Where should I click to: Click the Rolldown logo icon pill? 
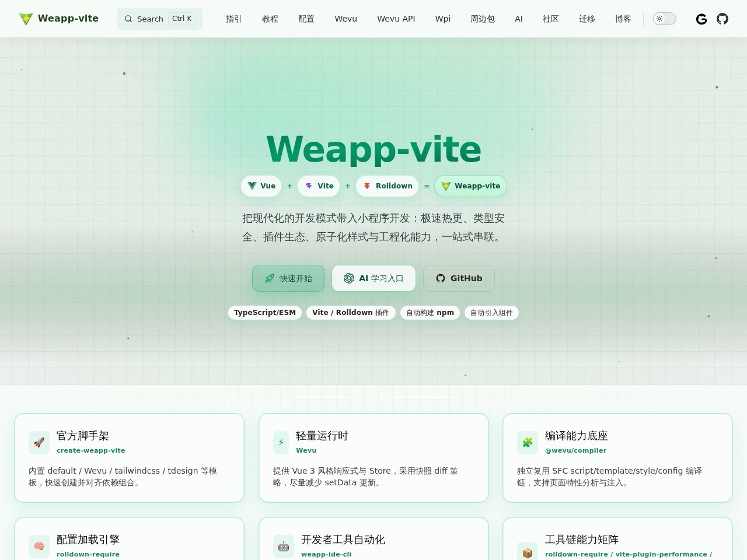[x=387, y=186]
